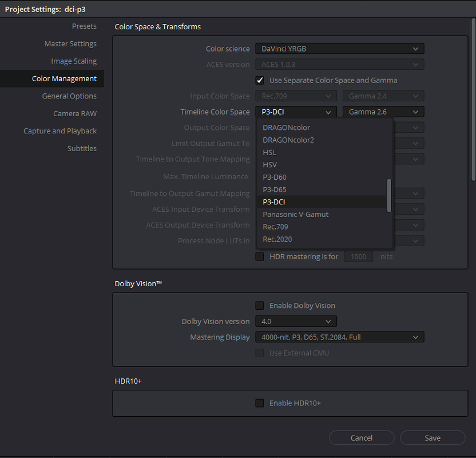Pick P3-D60 in the dropdown list
Viewport: 476px width, 458px height.
[322, 177]
